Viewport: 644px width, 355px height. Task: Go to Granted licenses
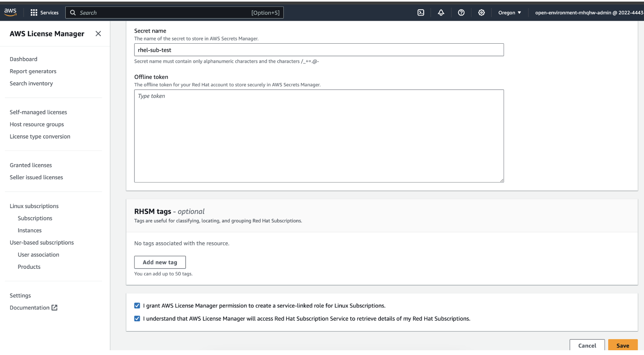pos(31,165)
